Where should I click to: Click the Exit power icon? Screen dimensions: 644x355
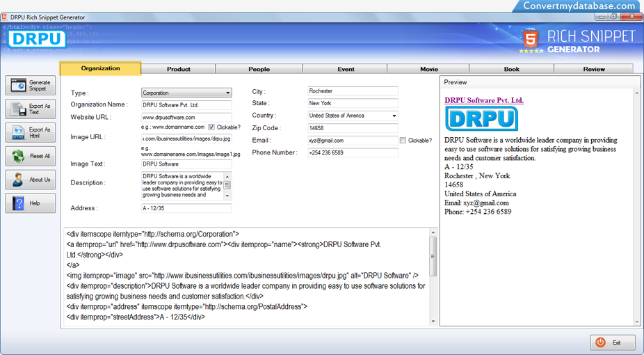tap(600, 342)
